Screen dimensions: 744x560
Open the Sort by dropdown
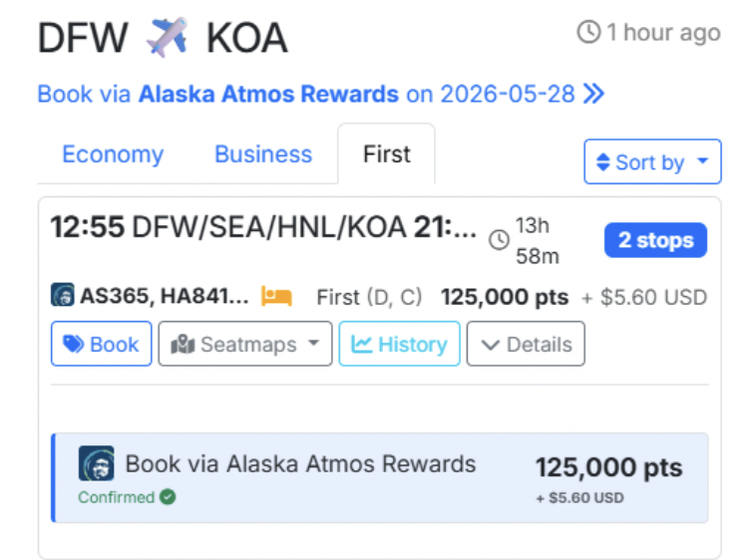coord(652,162)
